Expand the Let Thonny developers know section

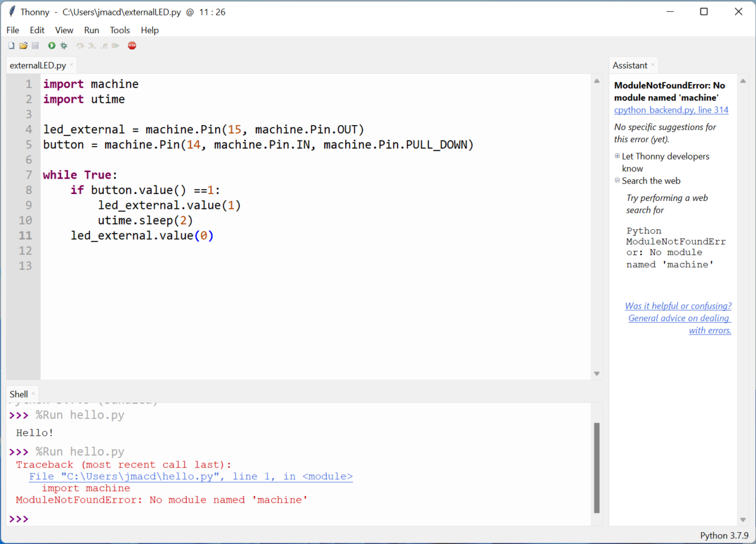point(617,156)
